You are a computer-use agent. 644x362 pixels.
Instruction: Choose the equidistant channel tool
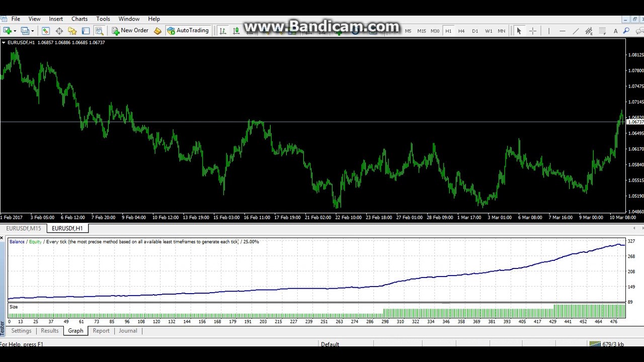pos(589,31)
